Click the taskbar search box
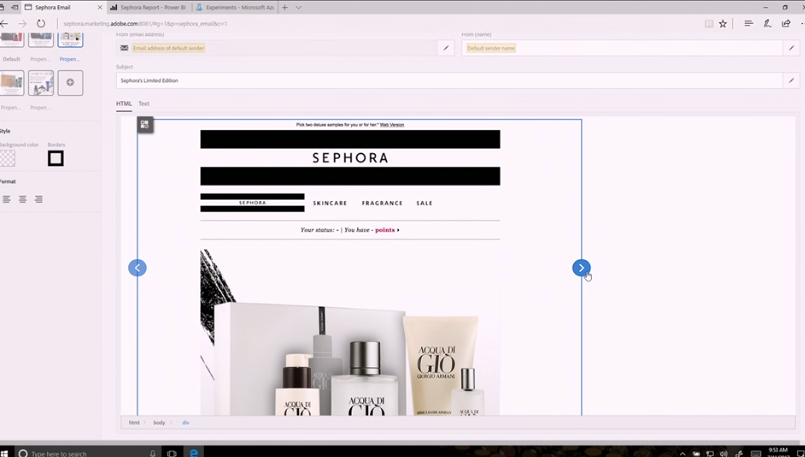The image size is (805, 457). 86,453
